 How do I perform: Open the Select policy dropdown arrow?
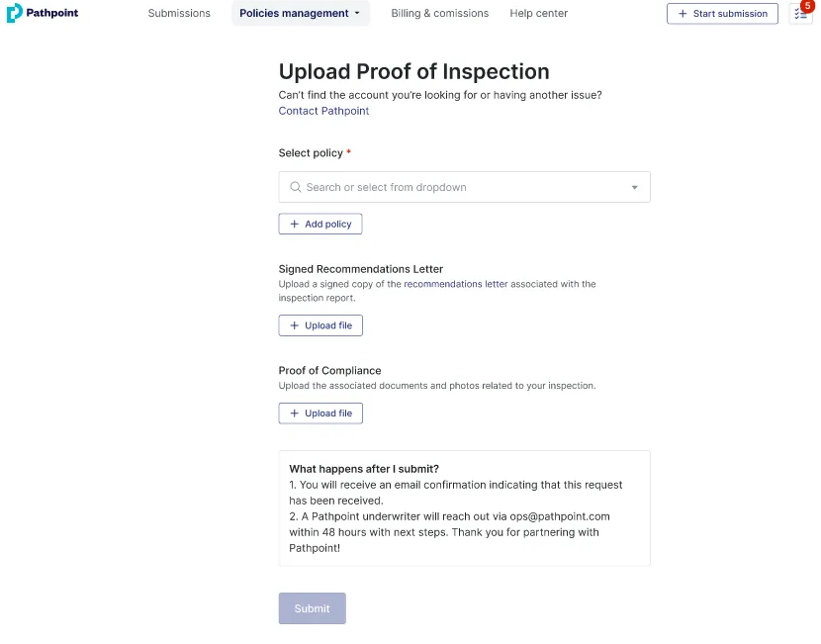pyautogui.click(x=634, y=187)
